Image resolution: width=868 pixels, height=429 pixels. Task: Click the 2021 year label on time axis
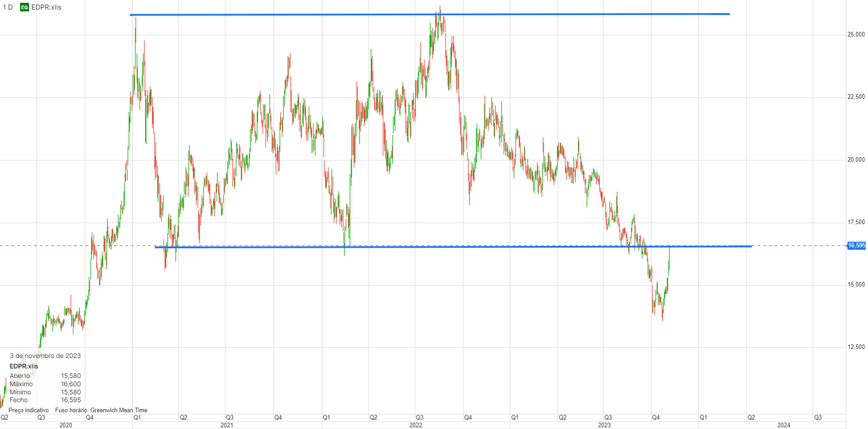[226, 425]
